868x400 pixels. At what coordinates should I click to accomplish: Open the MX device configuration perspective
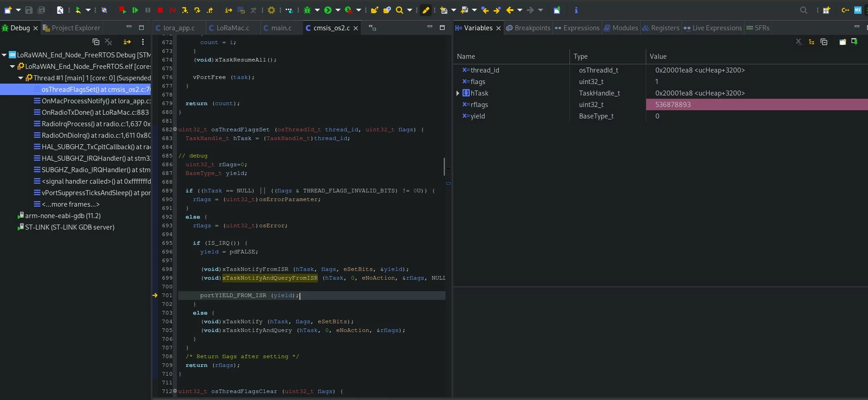click(x=857, y=10)
